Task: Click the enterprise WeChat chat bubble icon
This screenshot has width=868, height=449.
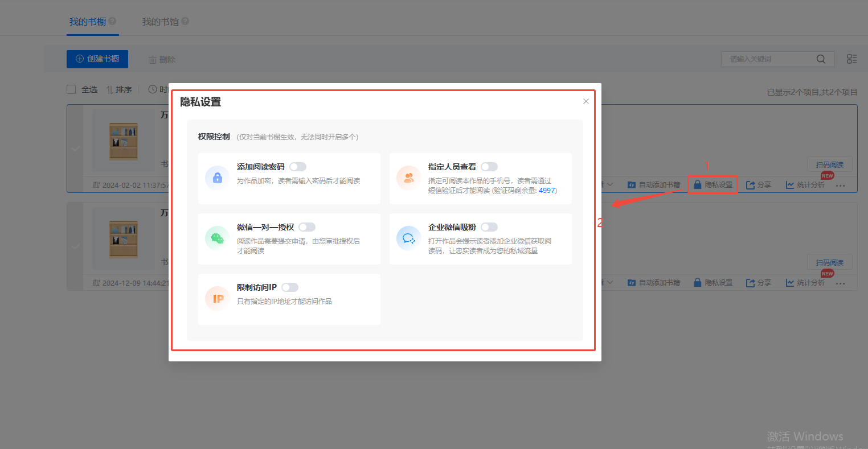Action: pyautogui.click(x=408, y=238)
